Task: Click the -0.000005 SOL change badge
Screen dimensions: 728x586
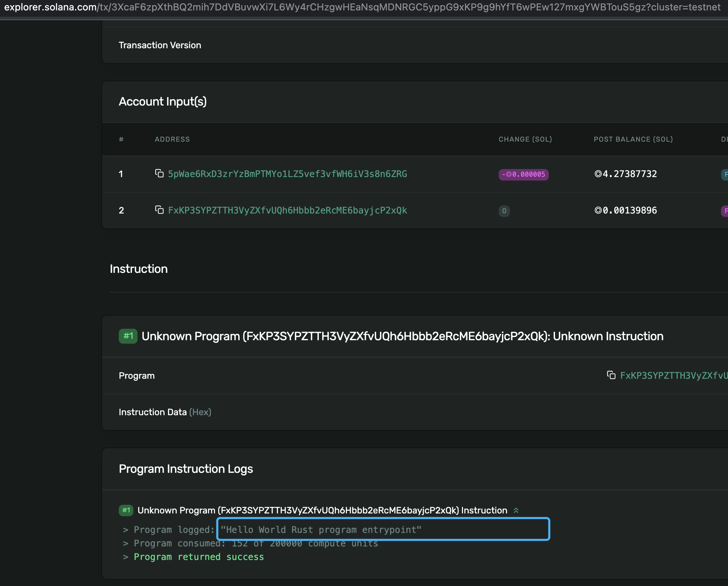Action: click(523, 174)
